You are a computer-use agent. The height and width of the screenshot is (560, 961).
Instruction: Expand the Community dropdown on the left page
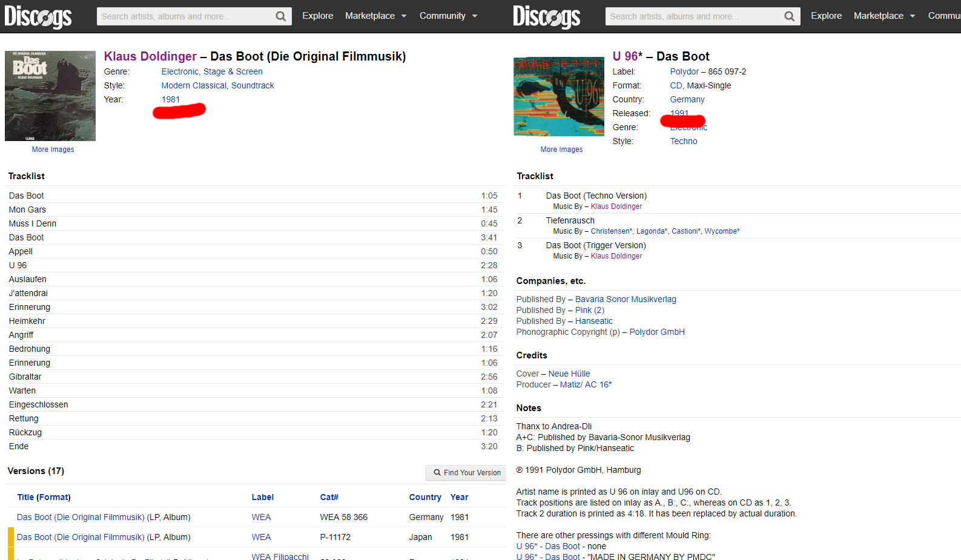pos(449,16)
